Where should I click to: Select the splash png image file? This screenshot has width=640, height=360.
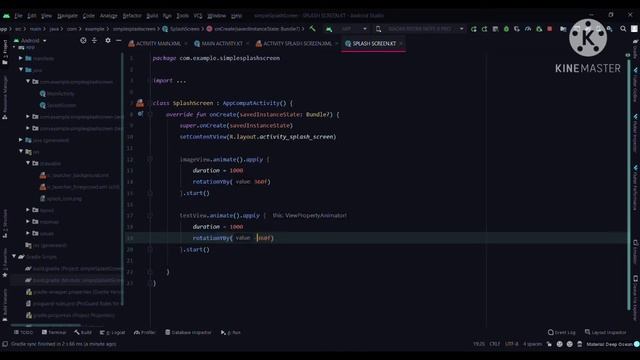pos(61,198)
